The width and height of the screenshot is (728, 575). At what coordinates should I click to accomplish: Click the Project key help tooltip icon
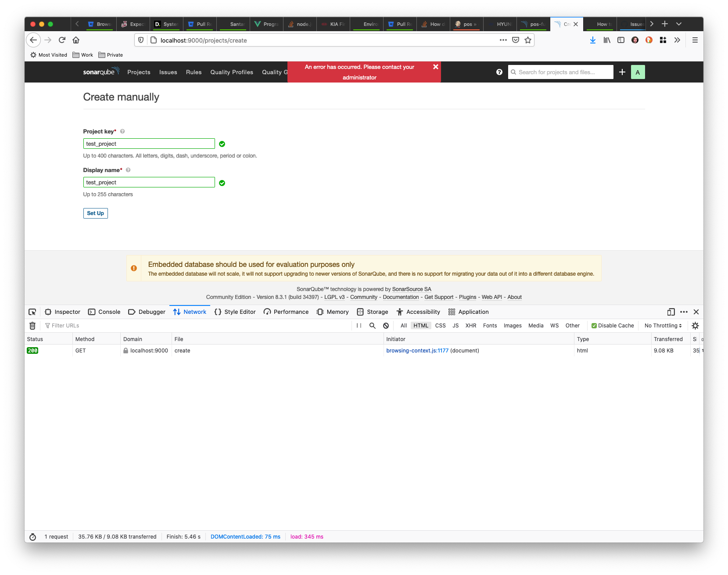pyautogui.click(x=122, y=131)
